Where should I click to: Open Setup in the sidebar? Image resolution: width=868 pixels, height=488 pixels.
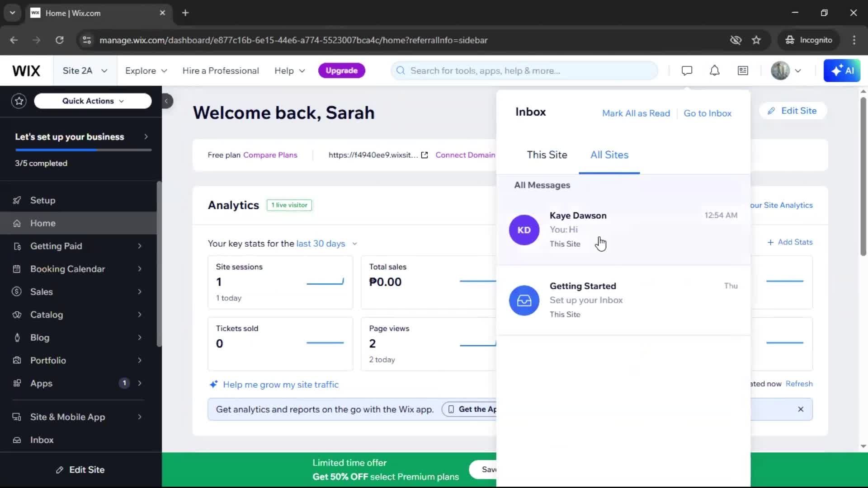coord(79,200)
